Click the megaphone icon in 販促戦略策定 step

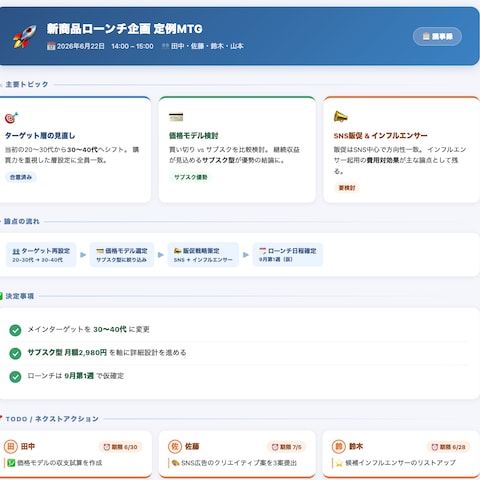coord(178,251)
